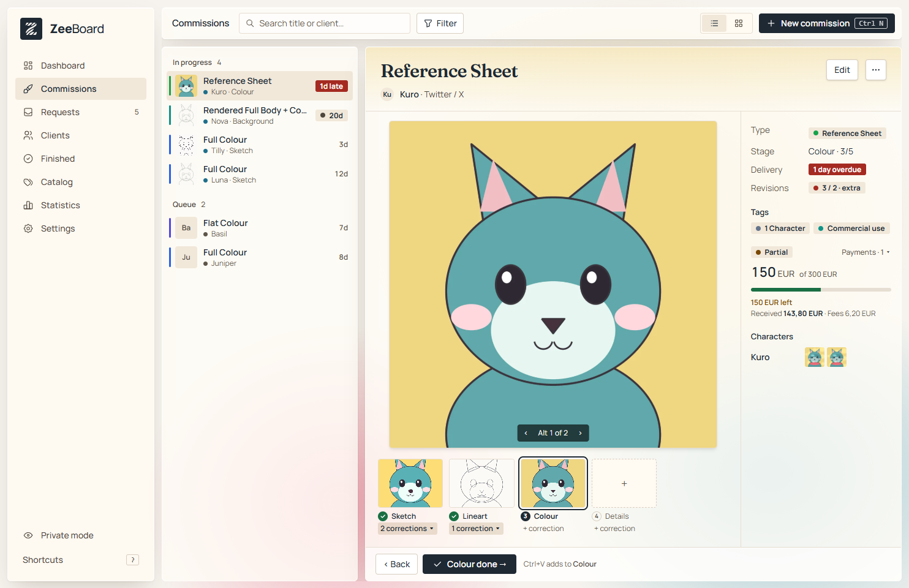Switch to list view layout
This screenshot has width=909, height=588.
tap(714, 23)
